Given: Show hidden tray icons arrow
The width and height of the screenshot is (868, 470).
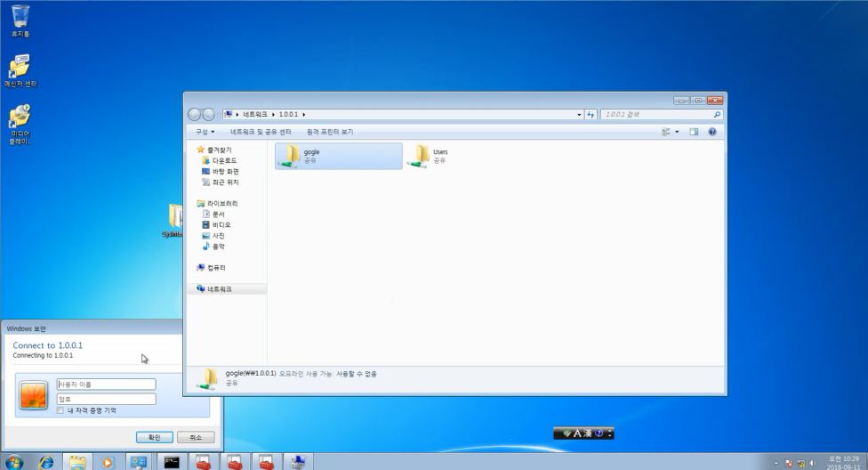Looking at the screenshot, I should tap(776, 463).
